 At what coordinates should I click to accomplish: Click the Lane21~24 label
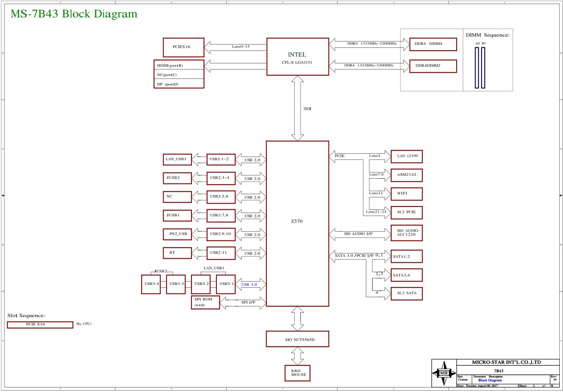pyautogui.click(x=376, y=212)
